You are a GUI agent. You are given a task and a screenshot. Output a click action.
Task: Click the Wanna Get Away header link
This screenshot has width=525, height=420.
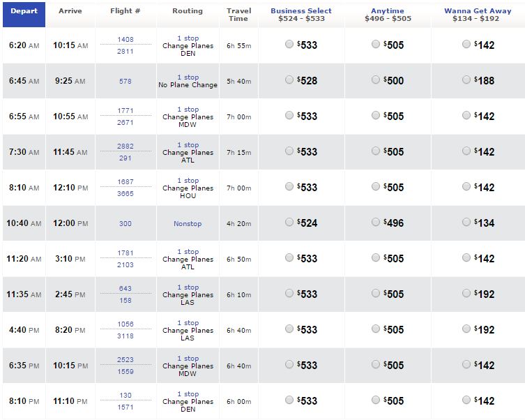click(478, 11)
